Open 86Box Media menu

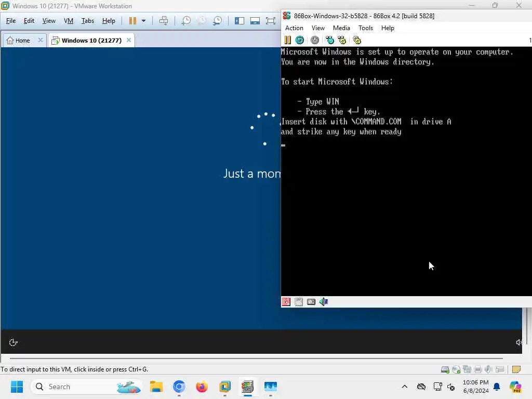click(x=341, y=28)
